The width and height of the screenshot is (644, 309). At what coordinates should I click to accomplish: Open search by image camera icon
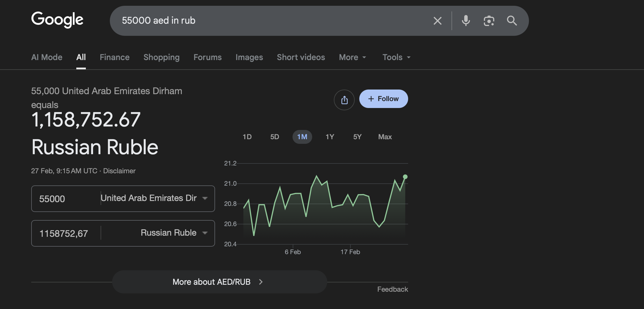click(x=489, y=21)
